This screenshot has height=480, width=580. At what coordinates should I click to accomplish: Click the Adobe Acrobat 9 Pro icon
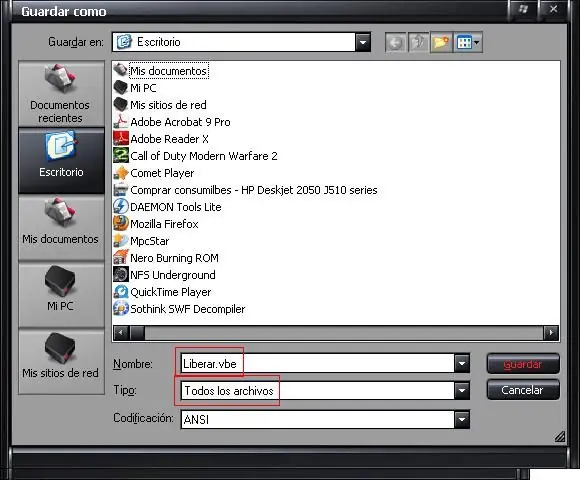pos(121,122)
